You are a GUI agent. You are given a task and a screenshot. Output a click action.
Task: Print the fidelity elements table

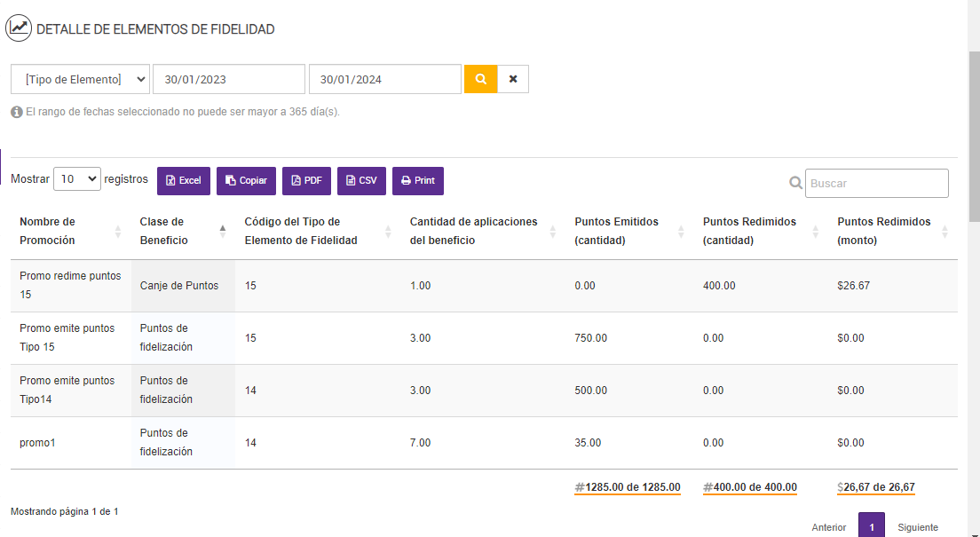(418, 181)
